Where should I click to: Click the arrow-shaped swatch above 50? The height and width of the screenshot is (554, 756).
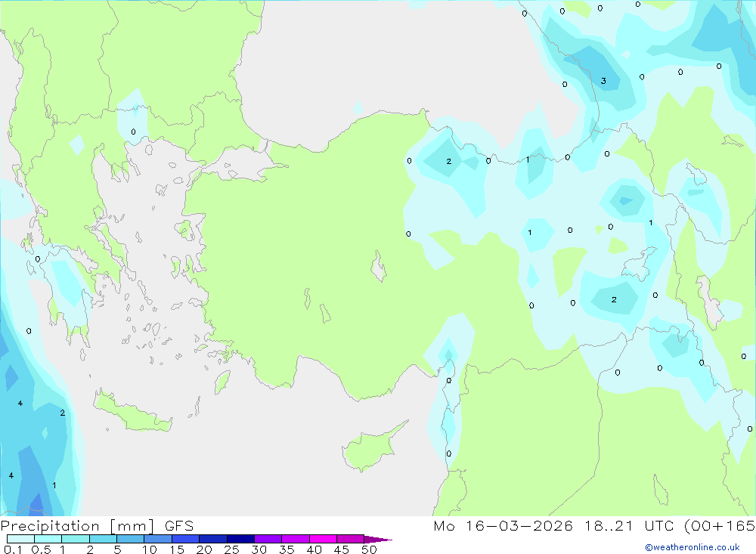tap(378, 540)
